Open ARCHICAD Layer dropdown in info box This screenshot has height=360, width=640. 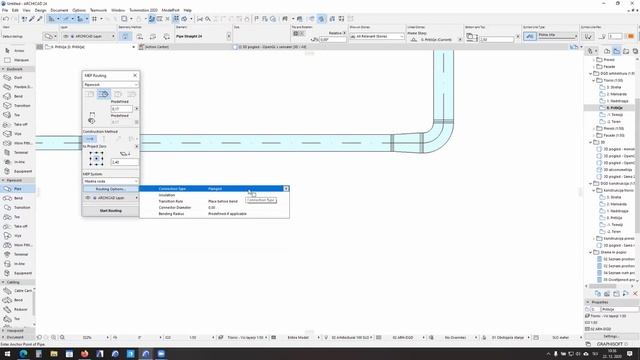89,36
